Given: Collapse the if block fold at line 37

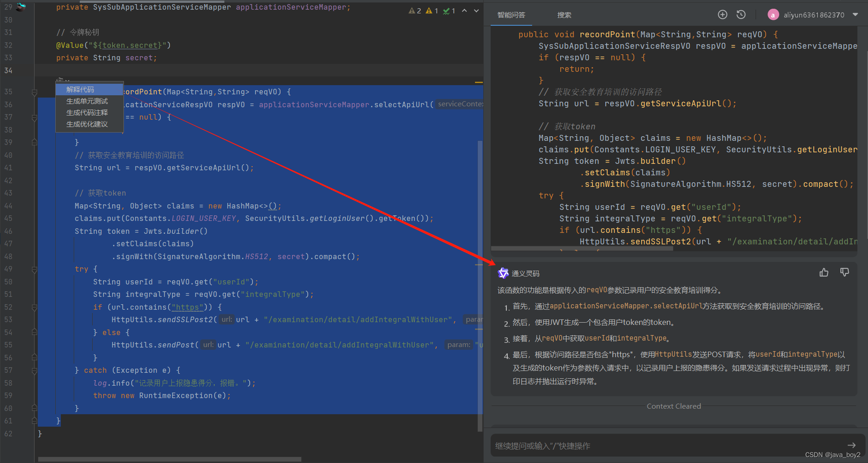Looking at the screenshot, I should click(34, 118).
